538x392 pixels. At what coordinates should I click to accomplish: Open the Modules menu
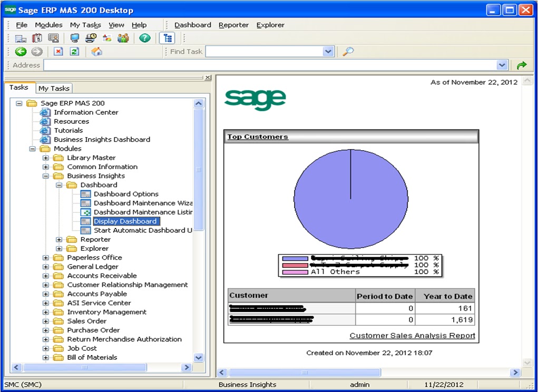click(48, 25)
